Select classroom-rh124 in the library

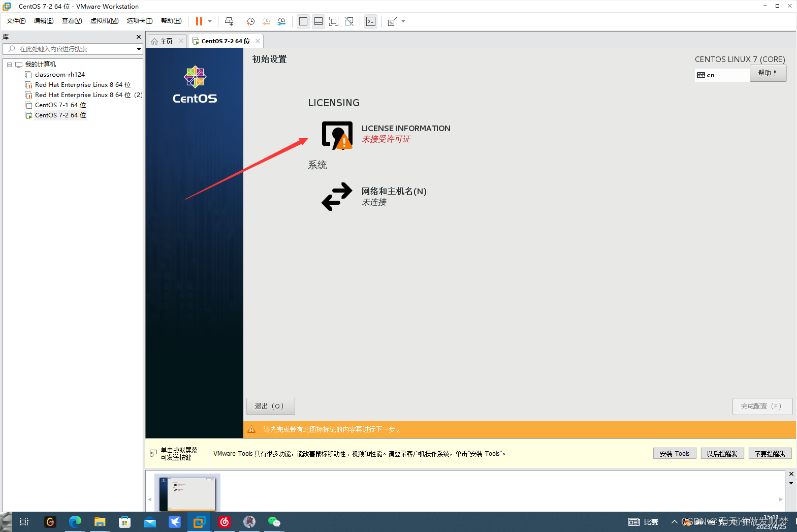(x=60, y=75)
